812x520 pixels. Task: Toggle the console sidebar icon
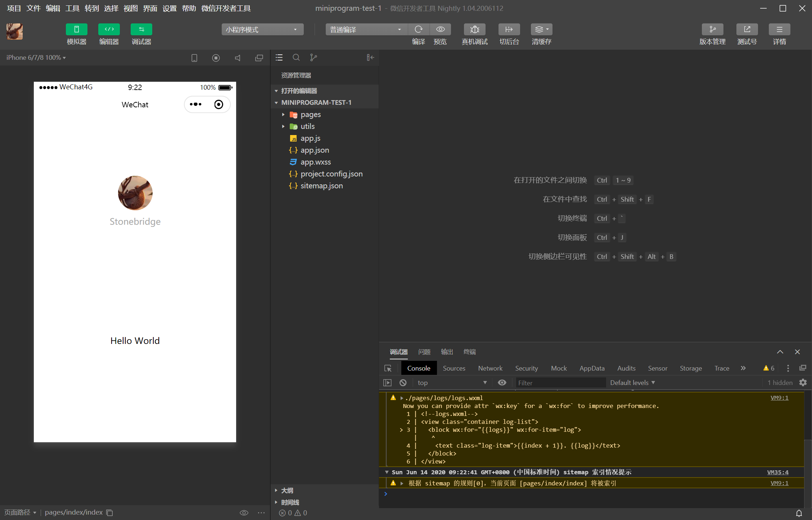tap(387, 383)
